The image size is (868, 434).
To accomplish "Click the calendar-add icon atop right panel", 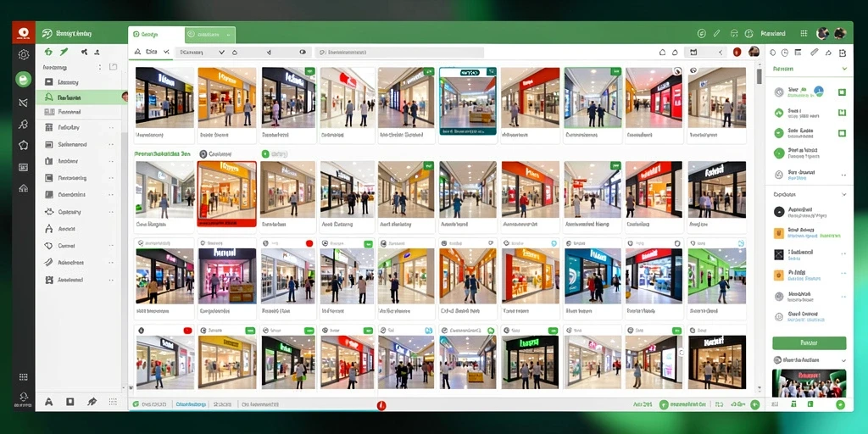I will pyautogui.click(x=843, y=53).
